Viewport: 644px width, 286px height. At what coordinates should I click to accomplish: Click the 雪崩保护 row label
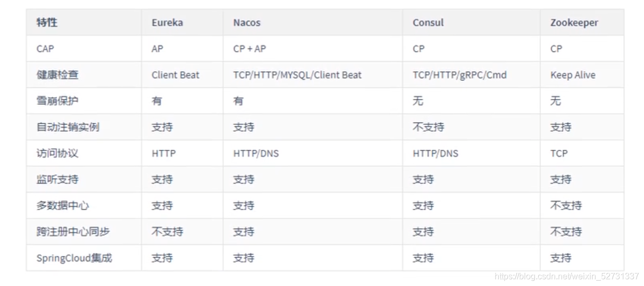[x=57, y=101]
